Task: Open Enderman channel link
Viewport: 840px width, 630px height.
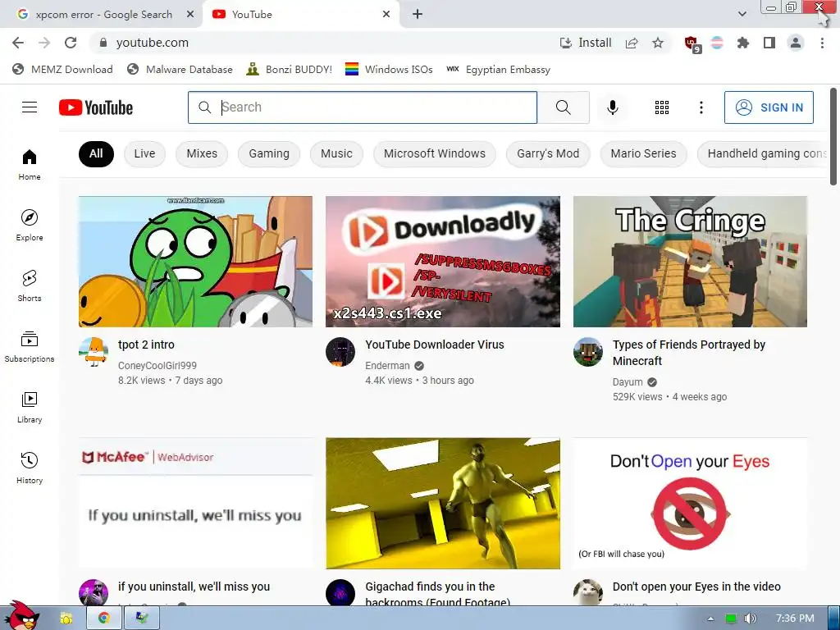Action: pyautogui.click(x=387, y=365)
